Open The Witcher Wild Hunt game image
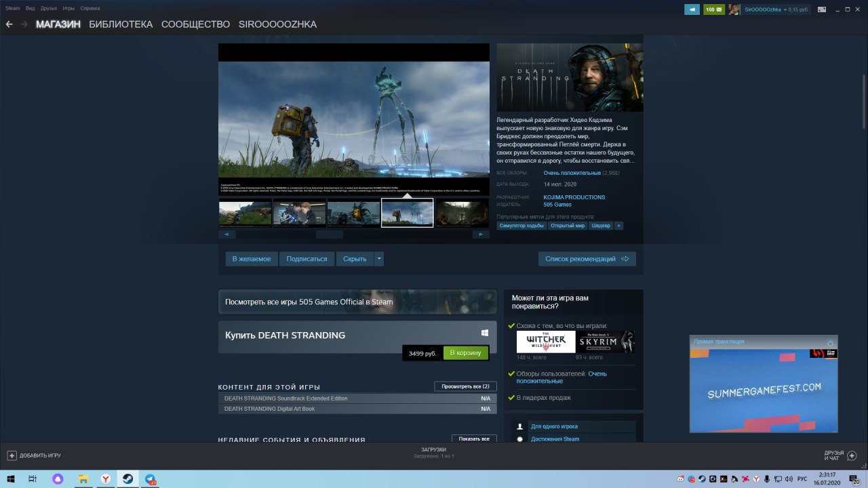 [546, 342]
